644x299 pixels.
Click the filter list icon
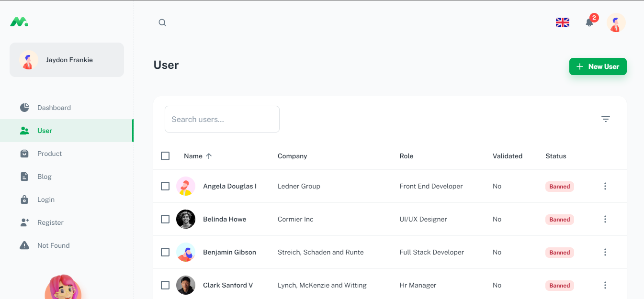click(606, 119)
